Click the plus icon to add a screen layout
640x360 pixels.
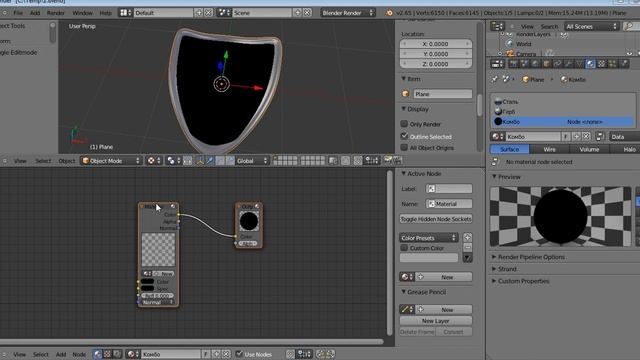199,13
